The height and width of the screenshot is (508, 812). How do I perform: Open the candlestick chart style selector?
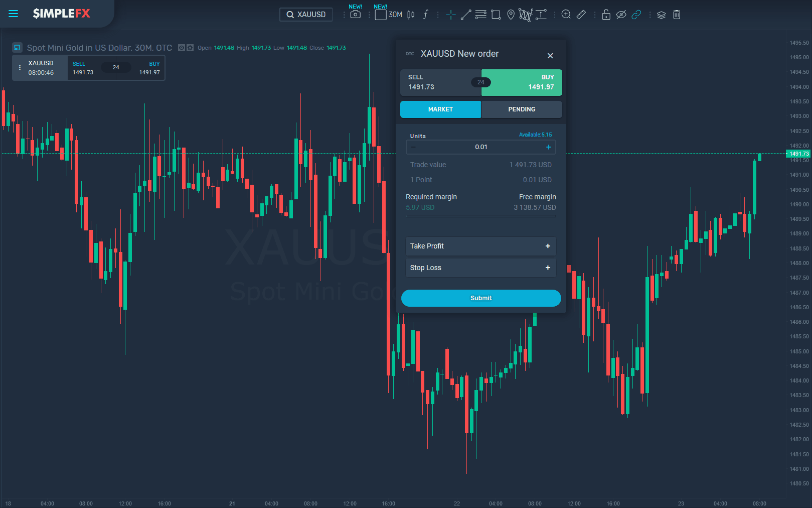click(411, 15)
